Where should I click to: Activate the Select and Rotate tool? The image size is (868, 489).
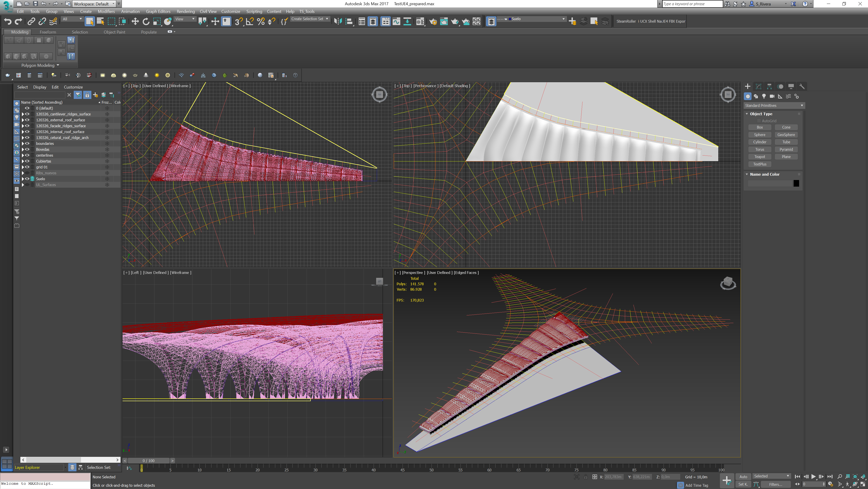pyautogui.click(x=146, y=22)
